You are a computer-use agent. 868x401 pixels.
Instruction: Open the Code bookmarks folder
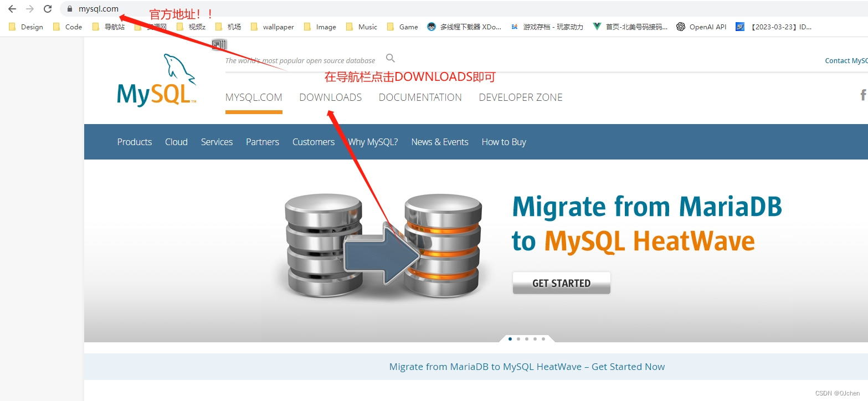tap(68, 27)
